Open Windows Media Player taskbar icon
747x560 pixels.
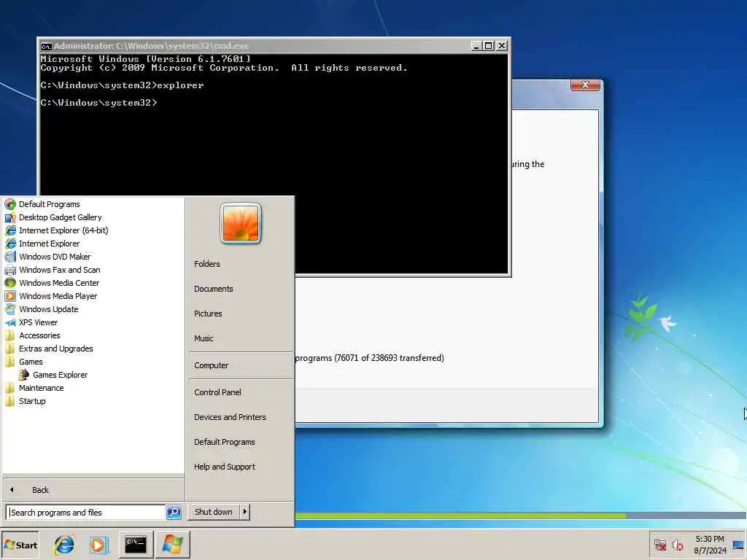pos(99,545)
